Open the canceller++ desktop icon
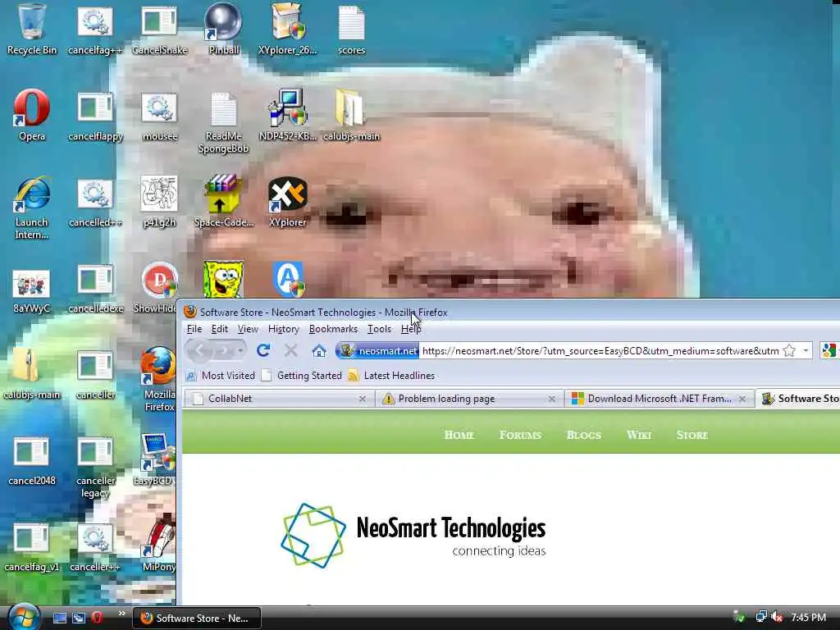Screen dimensions: 840x630 [95, 538]
